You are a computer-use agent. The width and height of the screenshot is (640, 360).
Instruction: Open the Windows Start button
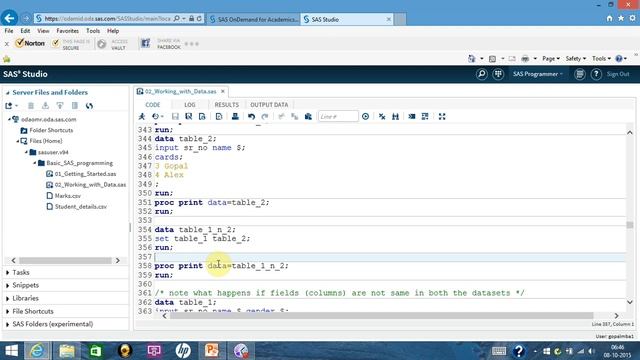coord(11,351)
